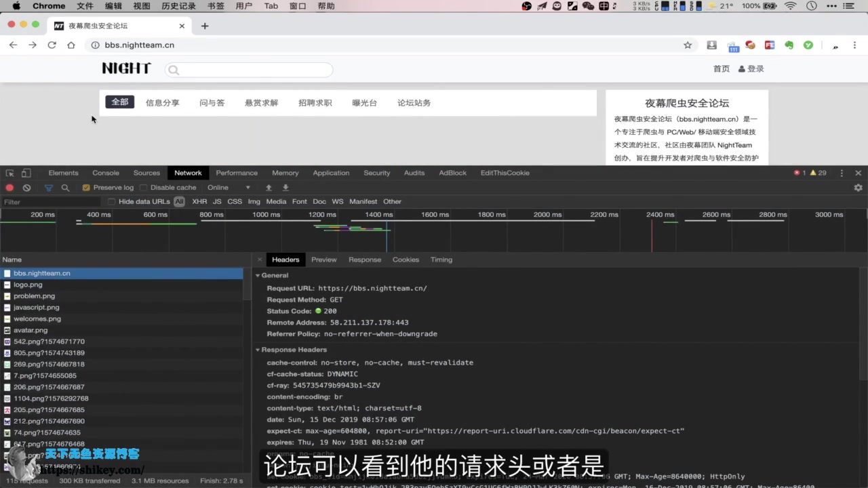Filter requests by Img type
This screenshot has width=868, height=488.
pyautogui.click(x=254, y=202)
